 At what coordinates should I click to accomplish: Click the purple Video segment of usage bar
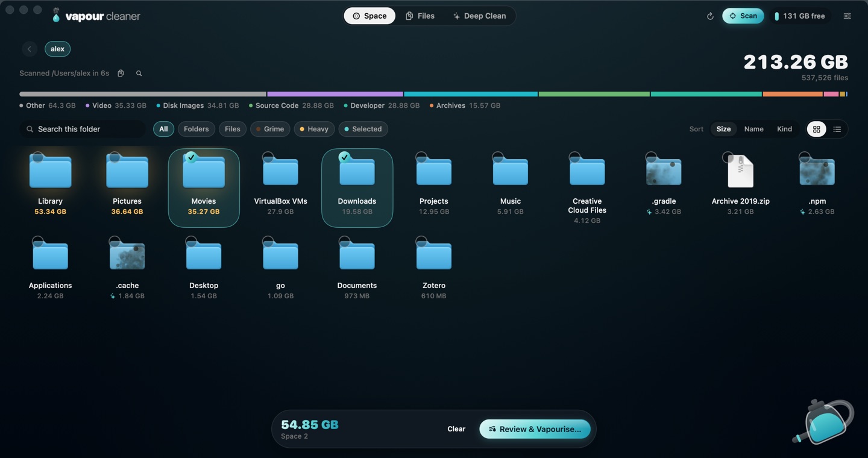point(335,94)
